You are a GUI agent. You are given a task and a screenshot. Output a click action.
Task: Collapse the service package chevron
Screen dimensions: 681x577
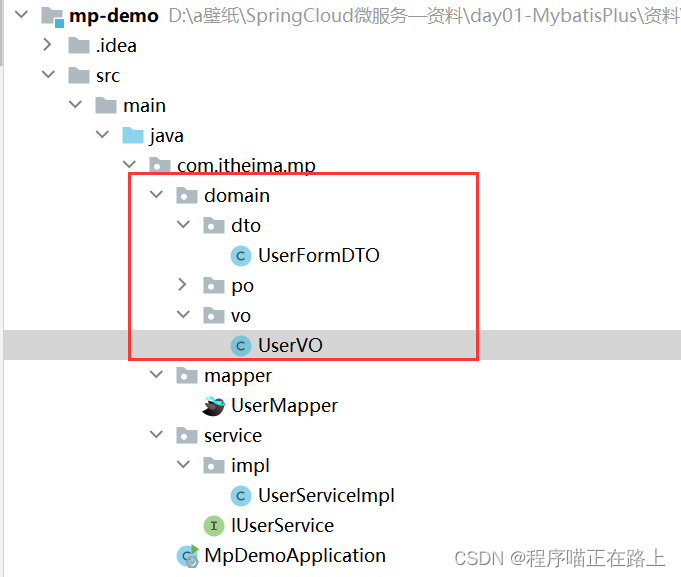pyautogui.click(x=156, y=434)
